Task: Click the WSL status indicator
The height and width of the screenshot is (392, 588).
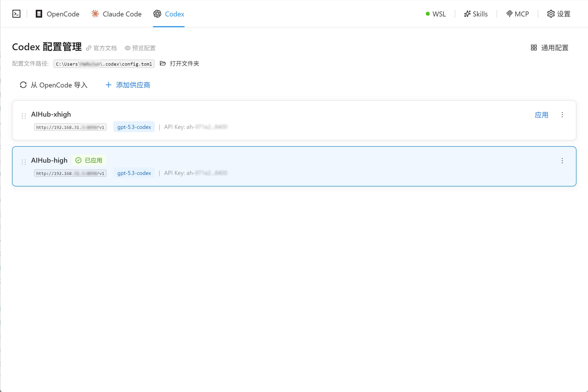Action: click(x=436, y=14)
